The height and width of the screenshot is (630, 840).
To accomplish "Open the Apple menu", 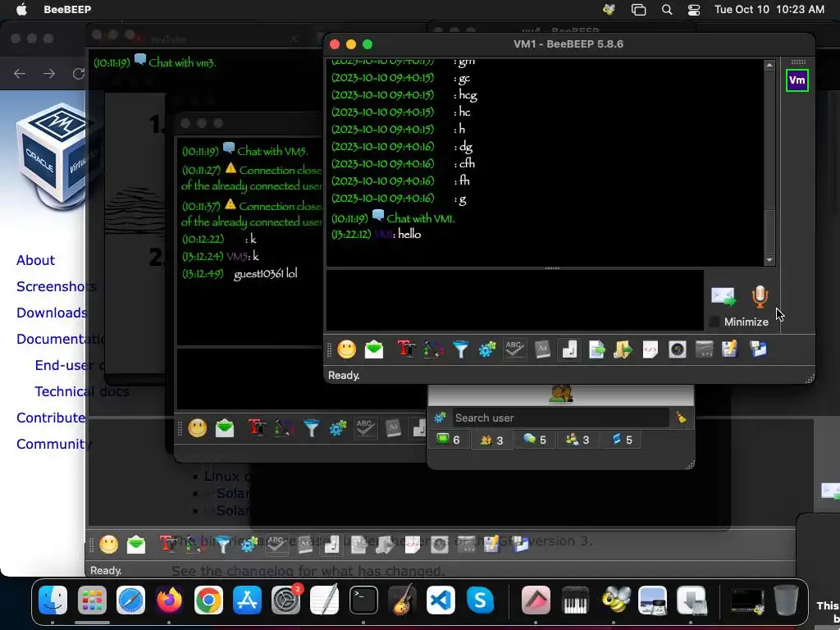I will (x=21, y=9).
